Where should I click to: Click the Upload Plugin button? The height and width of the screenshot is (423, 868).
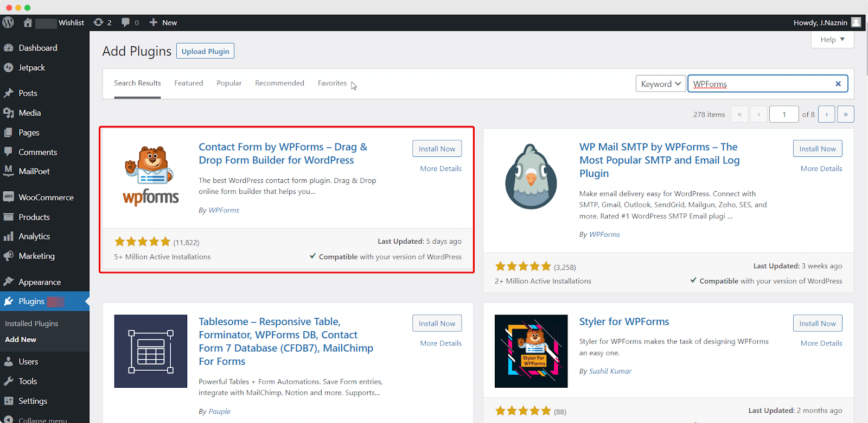point(205,51)
